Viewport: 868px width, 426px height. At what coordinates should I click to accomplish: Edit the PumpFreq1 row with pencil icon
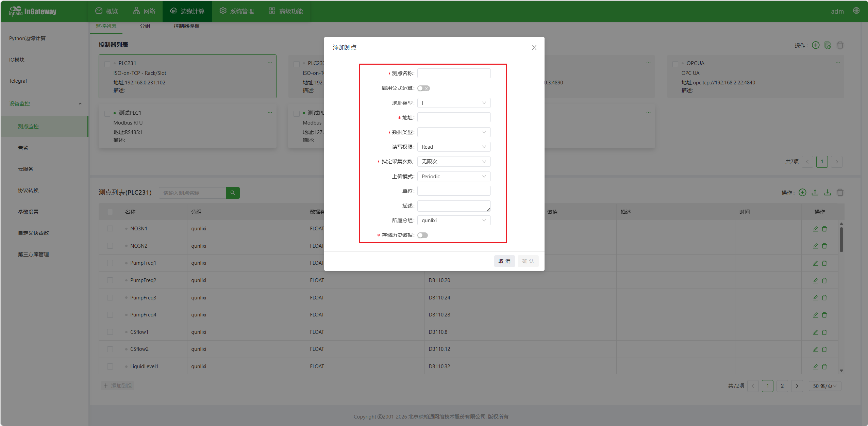pyautogui.click(x=815, y=263)
